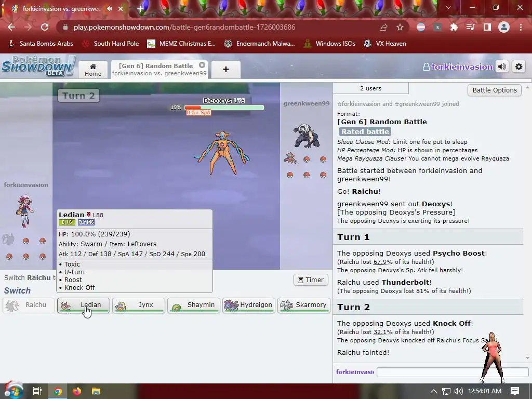Toggle the browser side panel icon
Viewport: 532px width, 399px height.
tap(487, 27)
